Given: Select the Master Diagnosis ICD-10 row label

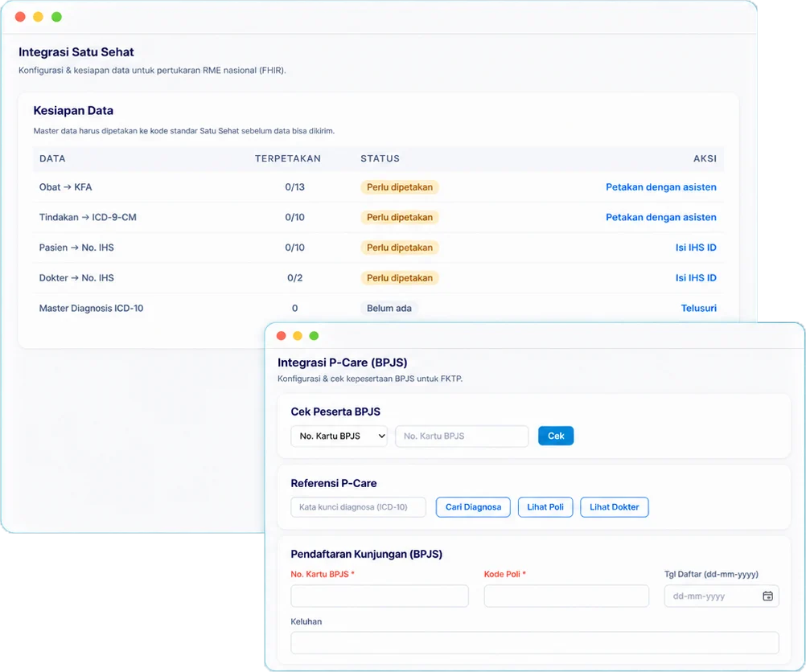Looking at the screenshot, I should (x=92, y=308).
